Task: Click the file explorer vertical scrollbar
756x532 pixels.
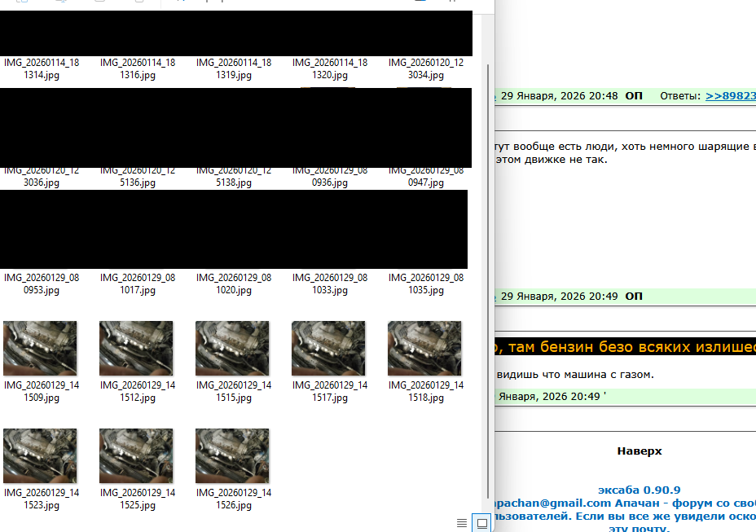Action: pyautogui.click(x=489, y=244)
